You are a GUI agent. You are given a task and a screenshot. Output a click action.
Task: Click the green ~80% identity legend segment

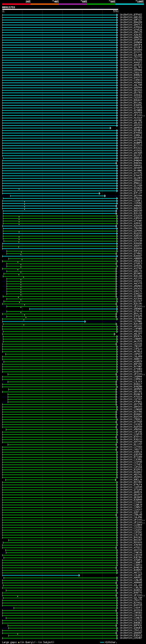(x=101, y=4)
